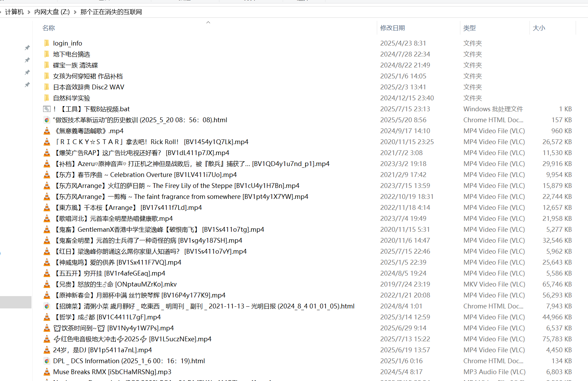Click the VLC icon beside 【原神新春会】月照杯中满
Screen dimensions: 588x381
click(47, 295)
